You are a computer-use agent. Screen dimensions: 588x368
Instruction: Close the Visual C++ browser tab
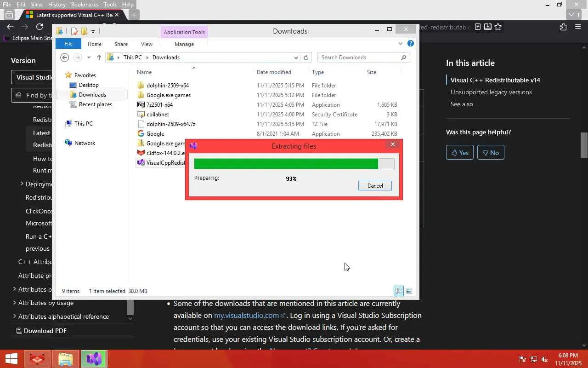(x=116, y=15)
